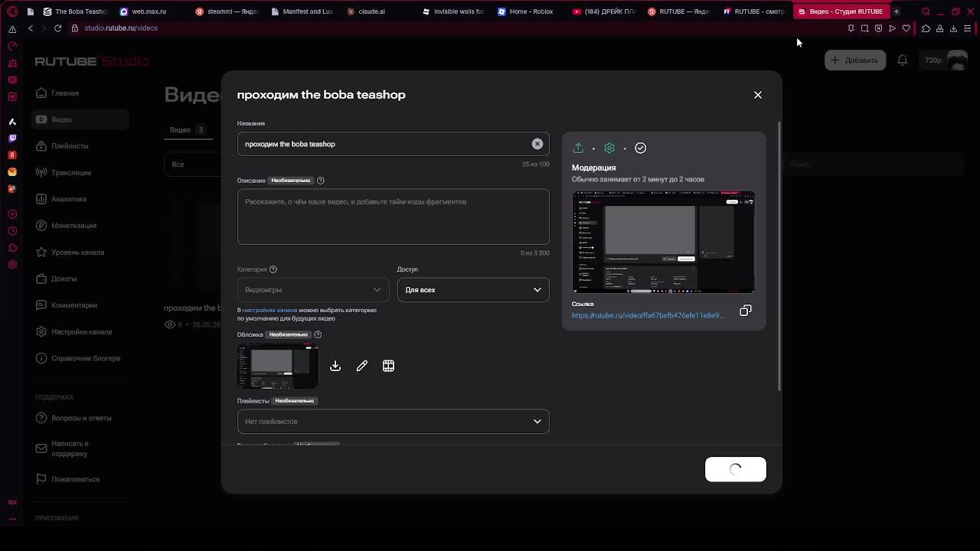Search open tabs magnifier icon
Image resolution: width=980 pixels, height=551 pixels.
pyautogui.click(x=926, y=11)
